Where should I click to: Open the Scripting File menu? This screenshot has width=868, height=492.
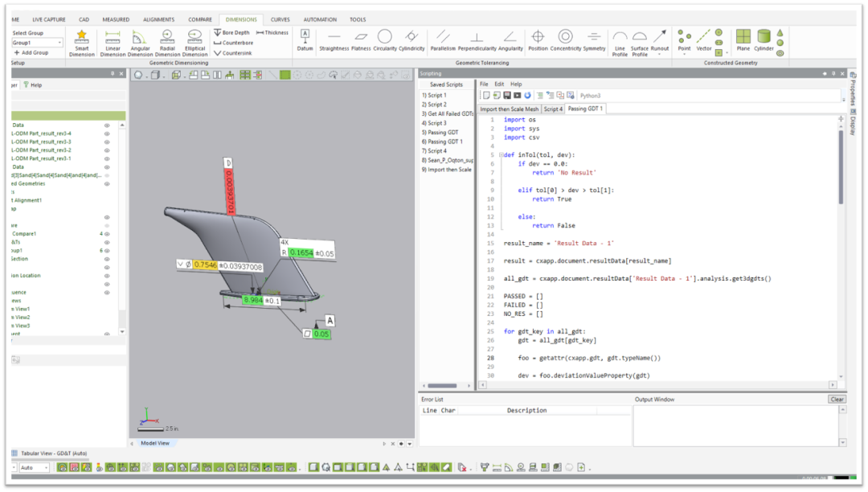[x=484, y=84]
